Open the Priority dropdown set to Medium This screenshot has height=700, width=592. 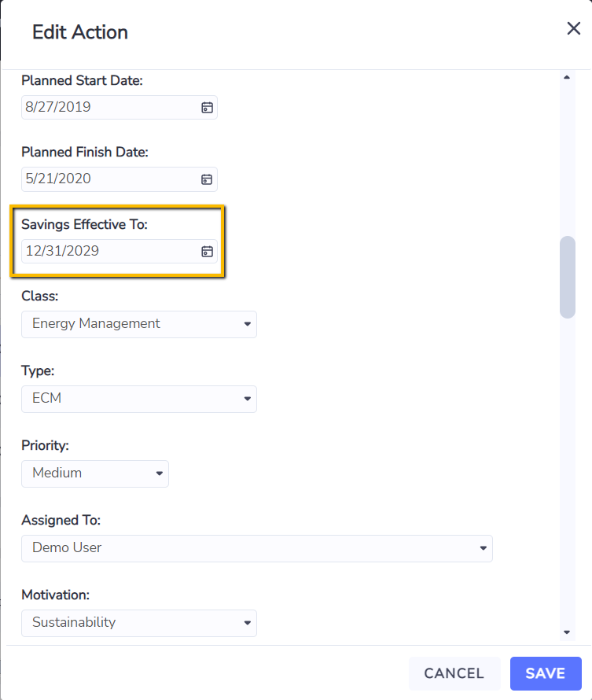point(95,473)
